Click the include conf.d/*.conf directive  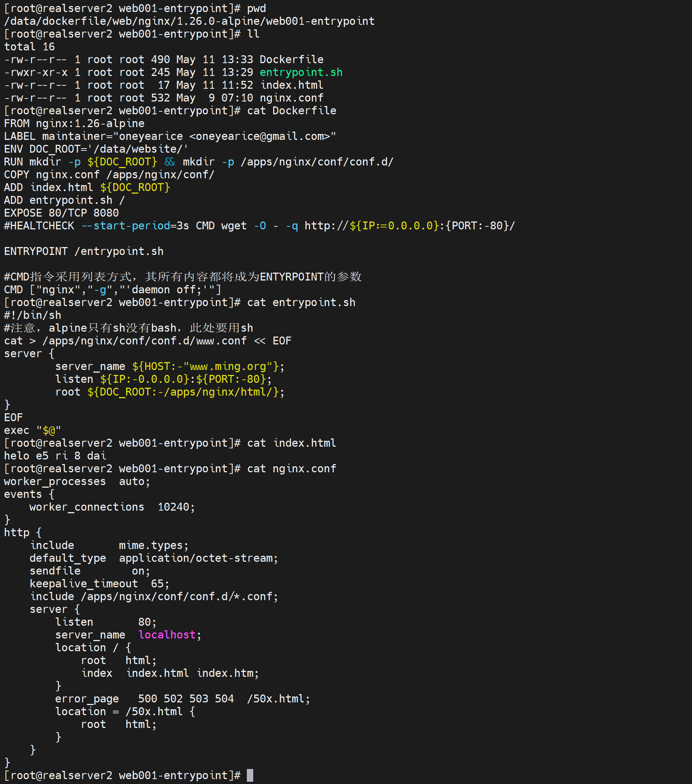click(154, 596)
